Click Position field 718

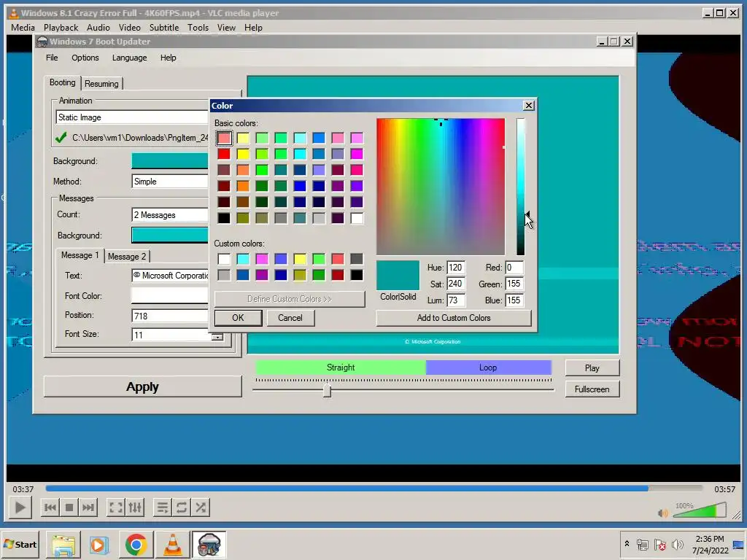click(x=171, y=316)
